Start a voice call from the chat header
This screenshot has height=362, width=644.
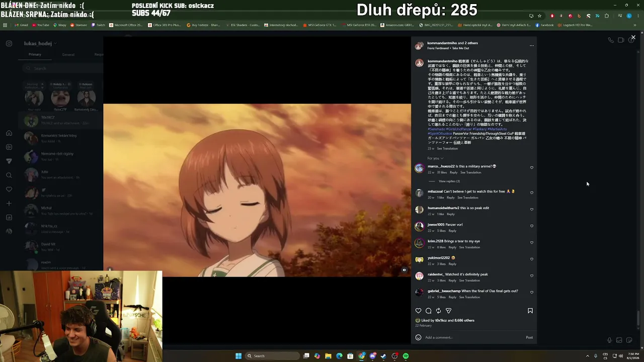point(611,40)
